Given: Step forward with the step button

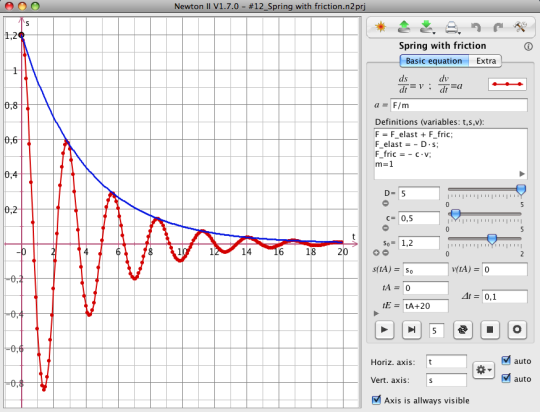Looking at the screenshot, I should [x=412, y=330].
